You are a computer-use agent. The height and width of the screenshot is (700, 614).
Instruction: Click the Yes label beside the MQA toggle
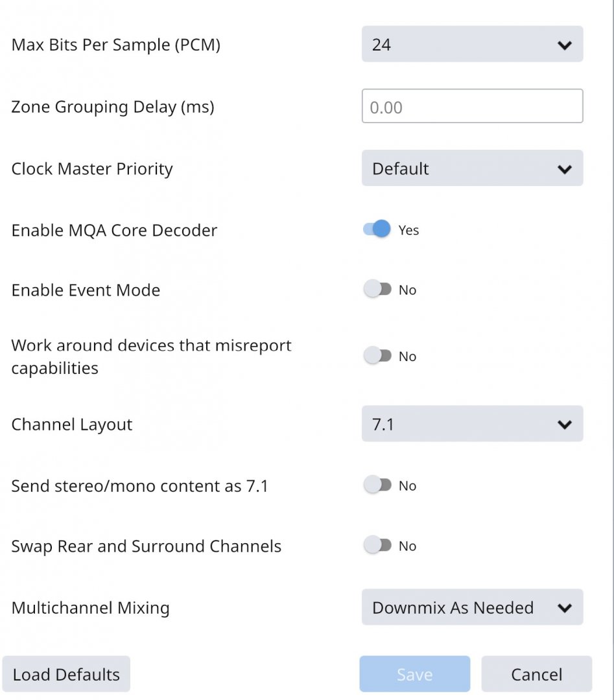408,230
